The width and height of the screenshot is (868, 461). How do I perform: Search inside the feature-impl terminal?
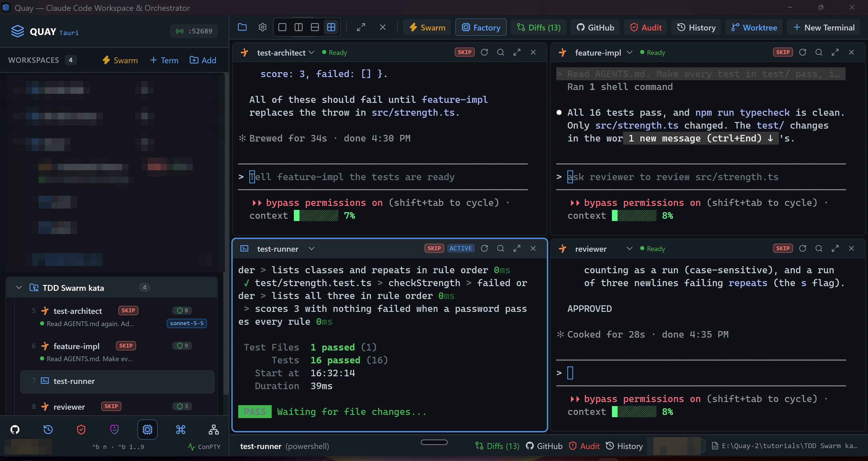[x=819, y=52]
